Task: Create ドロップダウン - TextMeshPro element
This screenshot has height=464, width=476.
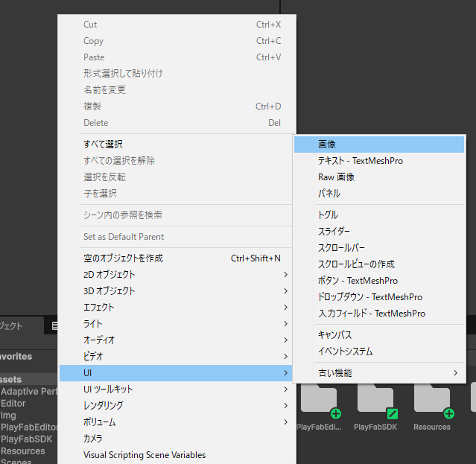Action: [x=379, y=296]
